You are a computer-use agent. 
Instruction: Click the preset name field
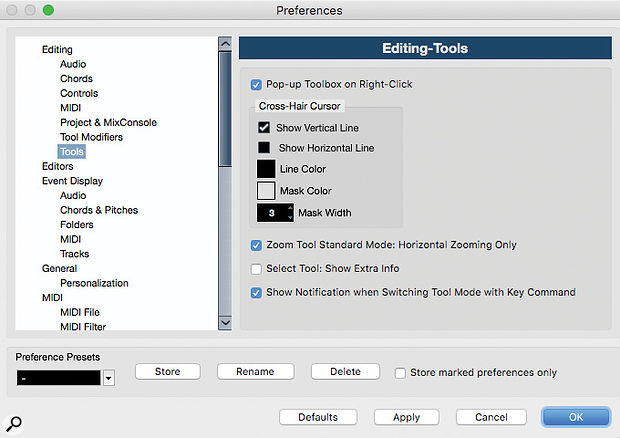coord(59,378)
